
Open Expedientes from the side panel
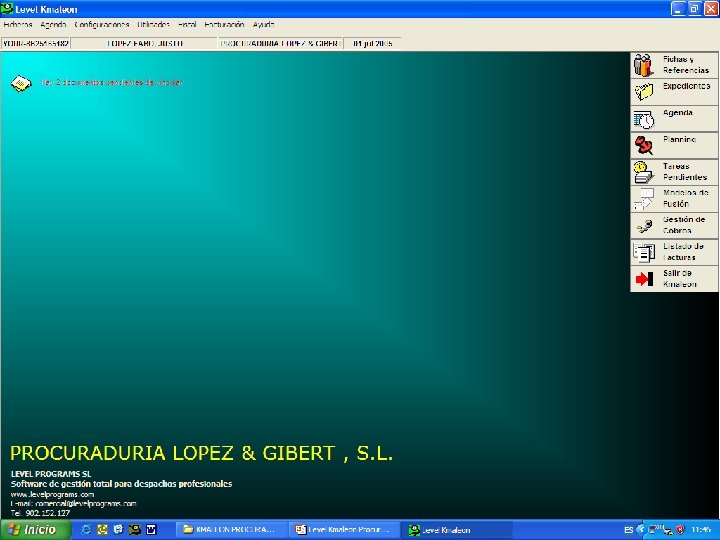[674, 92]
